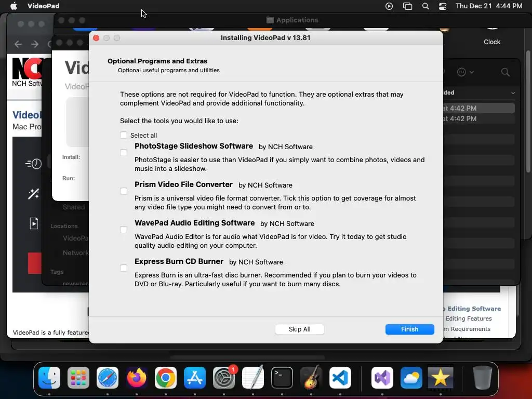
Task: Open App Store from the Dock
Action: click(195, 378)
